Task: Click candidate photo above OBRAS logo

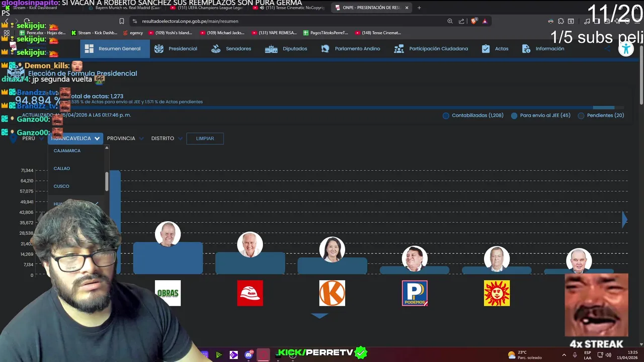Action: [168, 234]
